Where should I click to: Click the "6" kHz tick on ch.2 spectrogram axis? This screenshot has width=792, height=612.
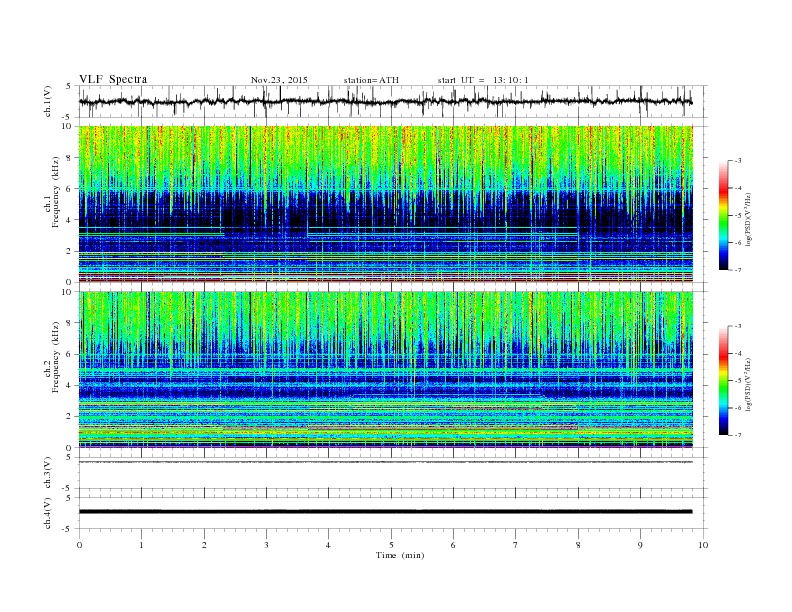click(69, 354)
